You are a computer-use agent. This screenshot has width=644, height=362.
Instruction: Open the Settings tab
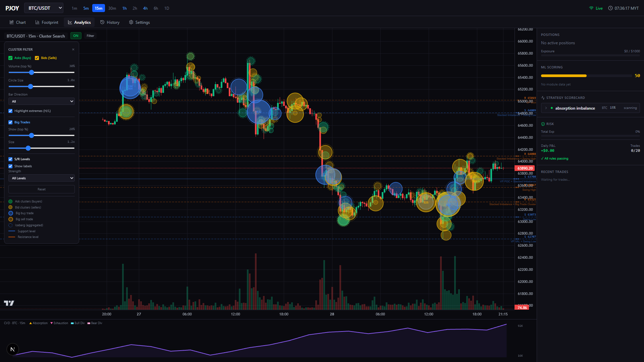click(x=140, y=22)
